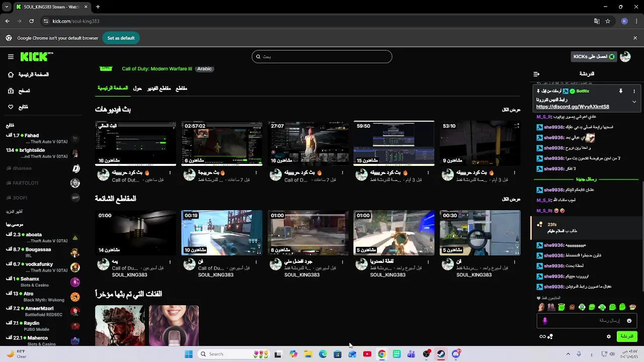Show hidden system tray icons
Image resolution: width=644 pixels, height=362 pixels.
coord(568,354)
